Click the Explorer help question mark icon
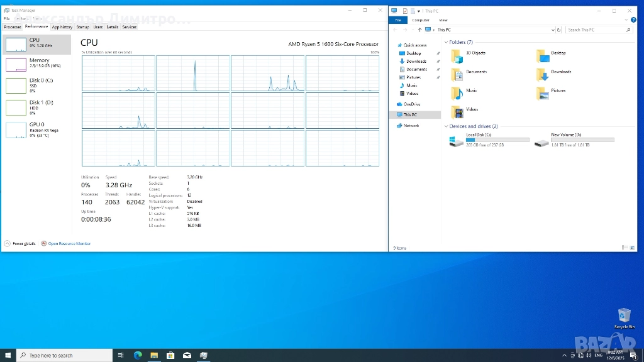644x362 pixels. [x=633, y=19]
